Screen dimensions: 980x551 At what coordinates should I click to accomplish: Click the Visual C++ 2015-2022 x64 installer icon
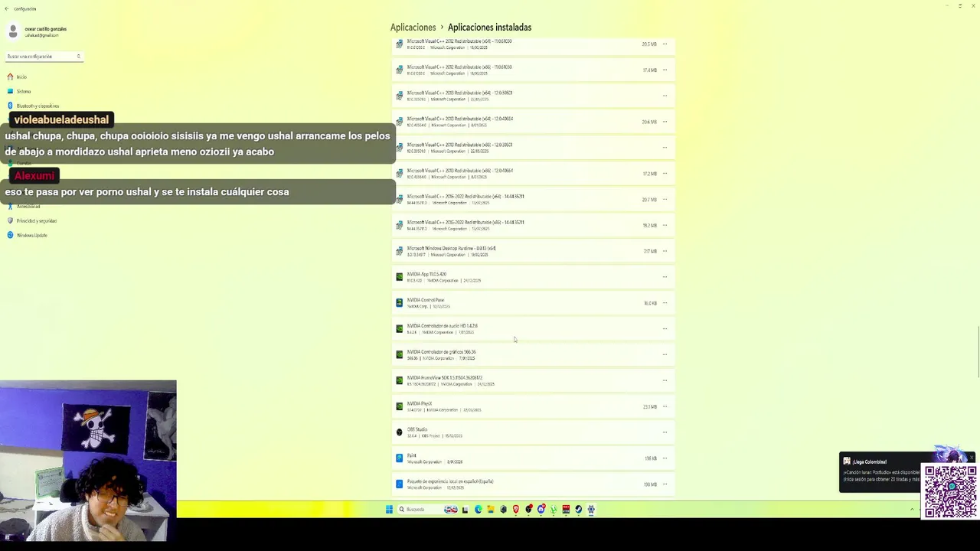coord(399,200)
